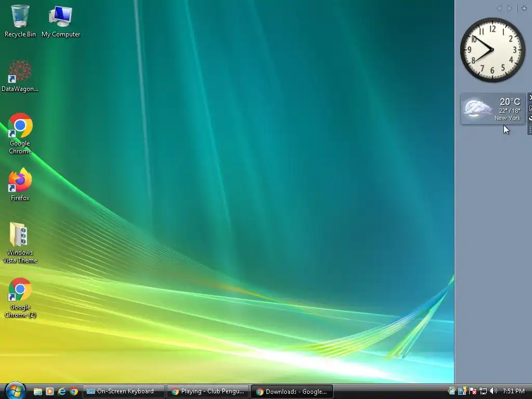532x399 pixels.
Task: Select the DataWagon desktop shortcut
Action: [20, 76]
